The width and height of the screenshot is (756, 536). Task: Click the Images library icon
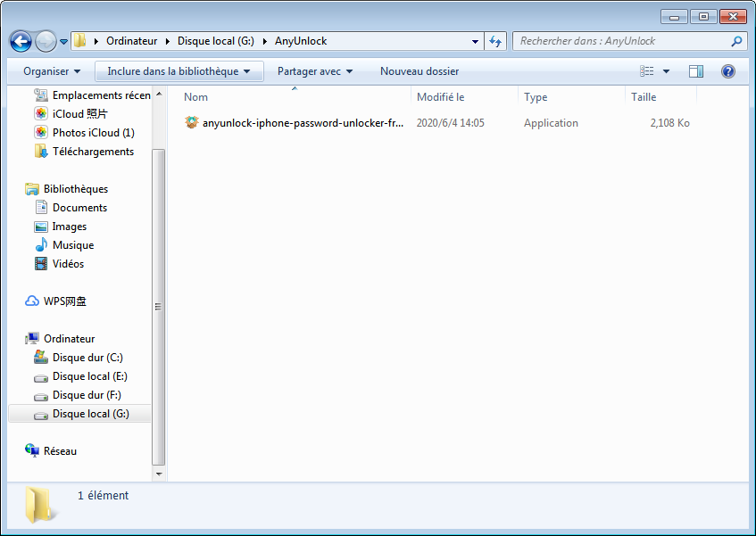tap(41, 227)
